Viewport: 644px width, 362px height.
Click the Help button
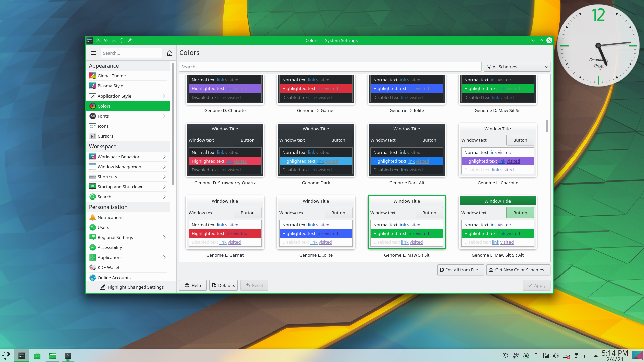click(x=193, y=285)
